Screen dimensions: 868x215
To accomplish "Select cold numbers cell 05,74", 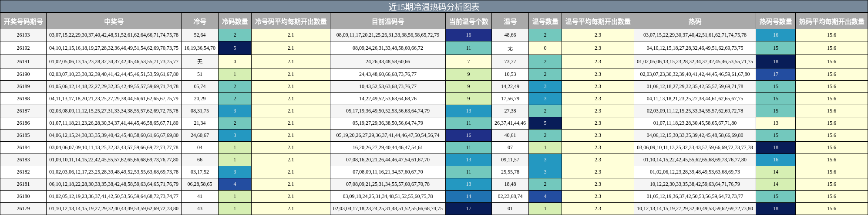I will 199,86.
